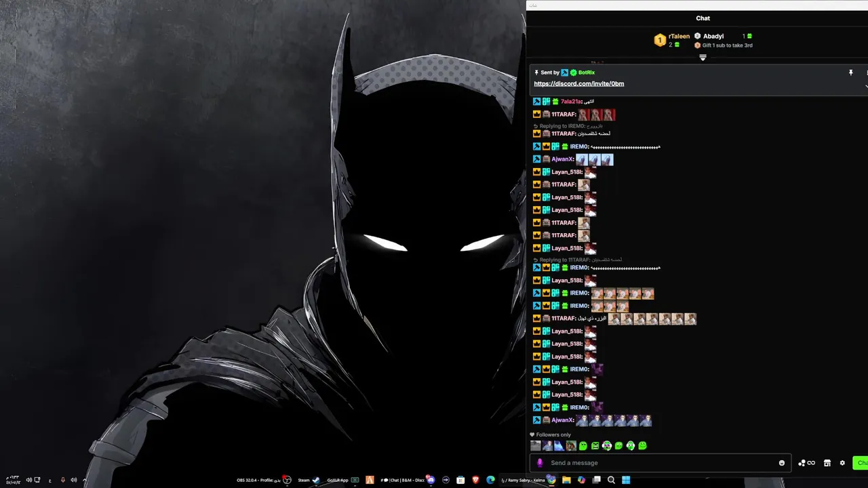The height and width of the screenshot is (488, 868).
Task: Open OBS 32.0.4 from taskbar
Action: tap(264, 480)
